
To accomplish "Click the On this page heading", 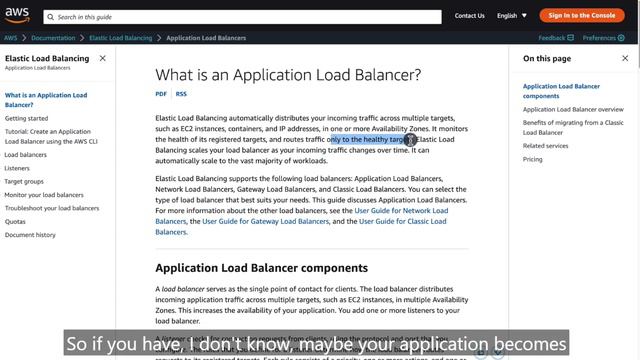I will point(547,58).
